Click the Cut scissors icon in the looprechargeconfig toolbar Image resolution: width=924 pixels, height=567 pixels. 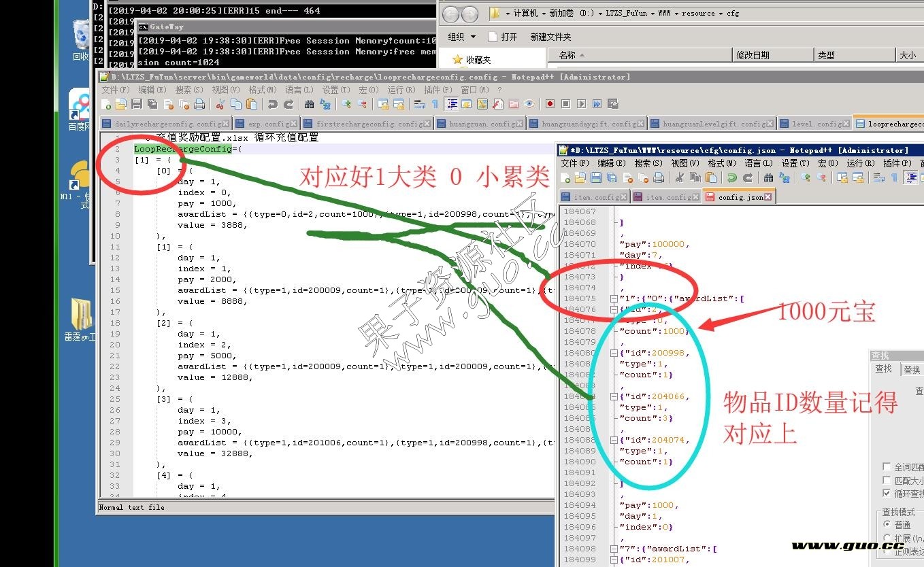click(220, 104)
